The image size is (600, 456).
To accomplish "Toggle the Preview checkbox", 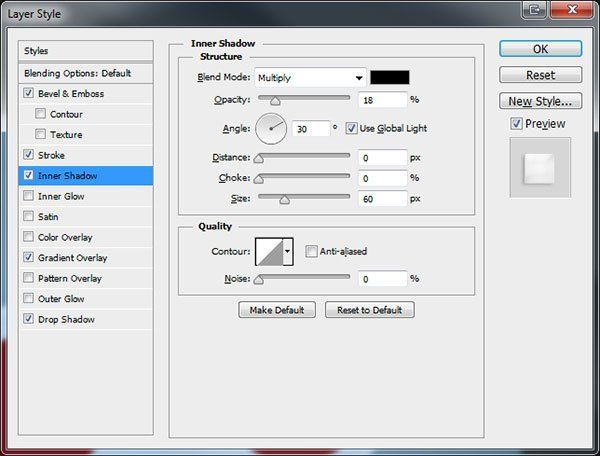I will click(x=516, y=123).
